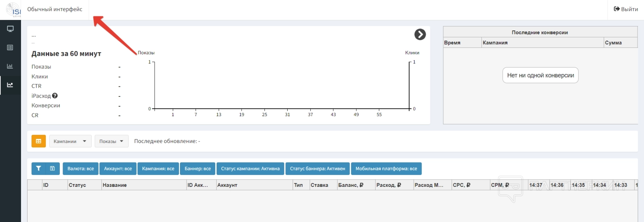
Task: Open the Кампании dropdown
Action: [x=70, y=141]
